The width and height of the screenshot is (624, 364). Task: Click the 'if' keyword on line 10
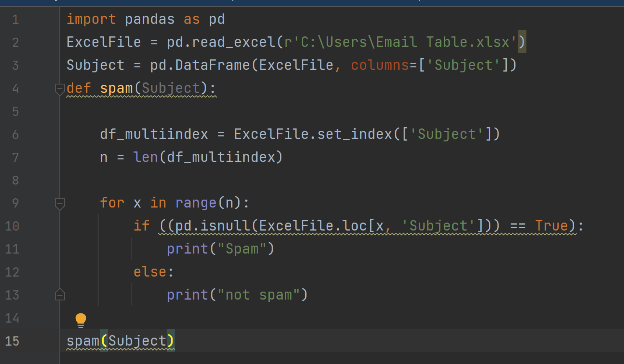point(142,226)
